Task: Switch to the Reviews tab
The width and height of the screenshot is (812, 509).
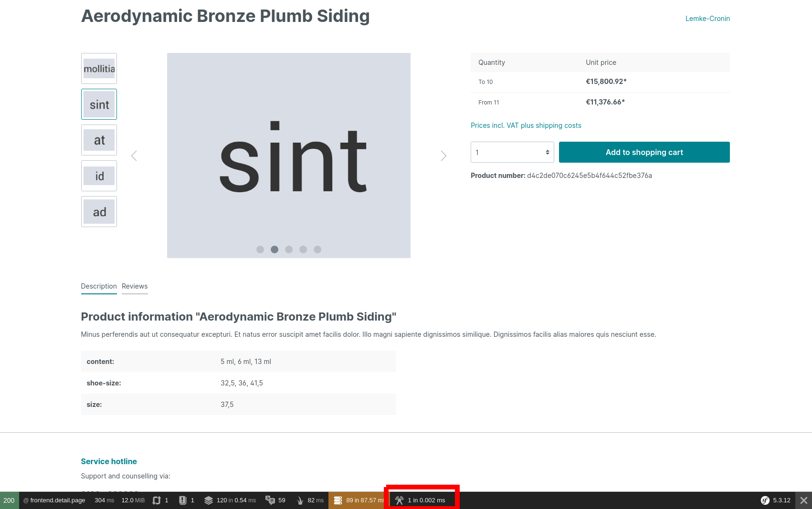Action: tap(135, 286)
